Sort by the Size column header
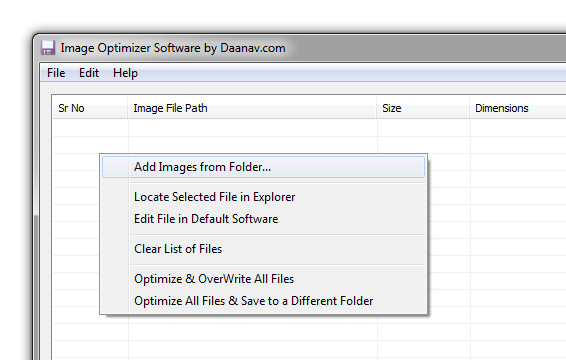Image resolution: width=566 pixels, height=360 pixels. [423, 108]
